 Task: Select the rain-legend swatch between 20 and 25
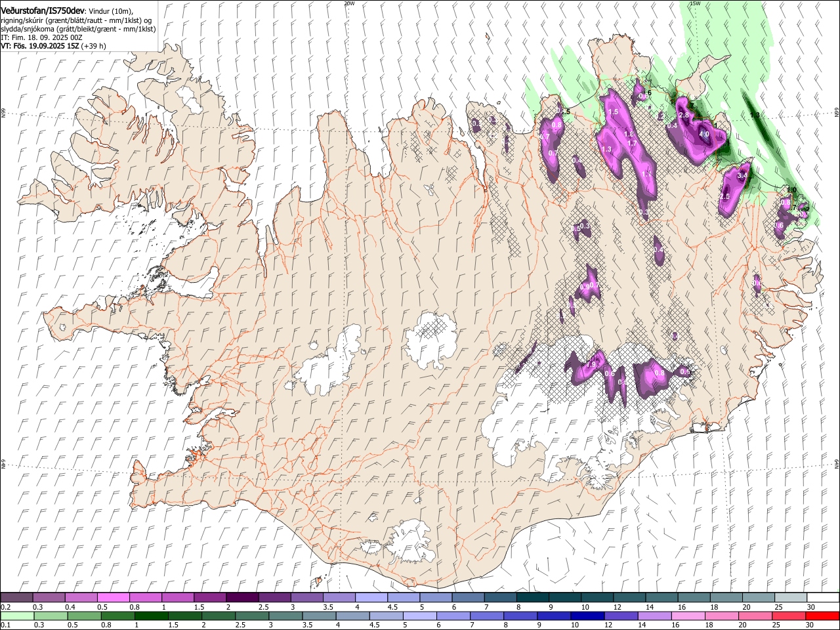754,616
